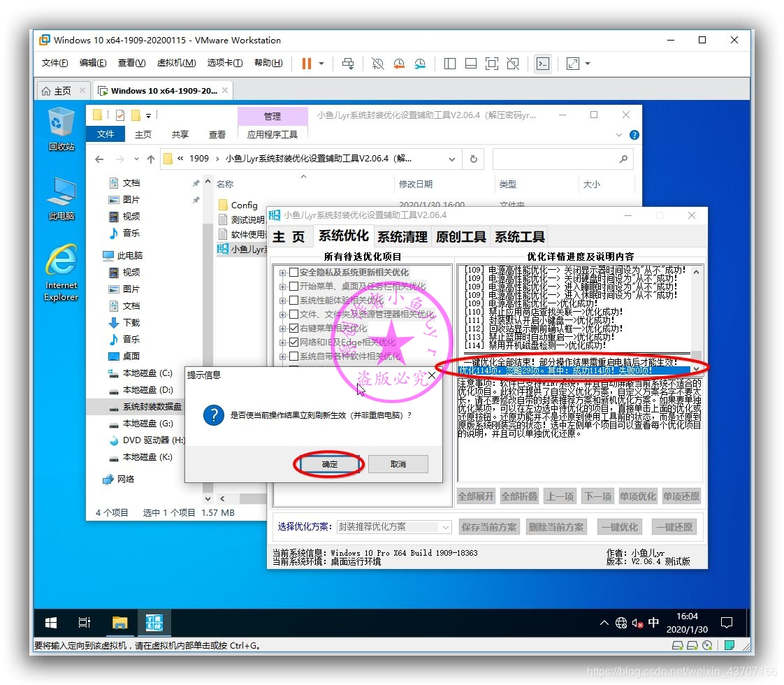Go back in File Explorer
Image resolution: width=784 pixels, height=685 pixels.
click(x=99, y=159)
